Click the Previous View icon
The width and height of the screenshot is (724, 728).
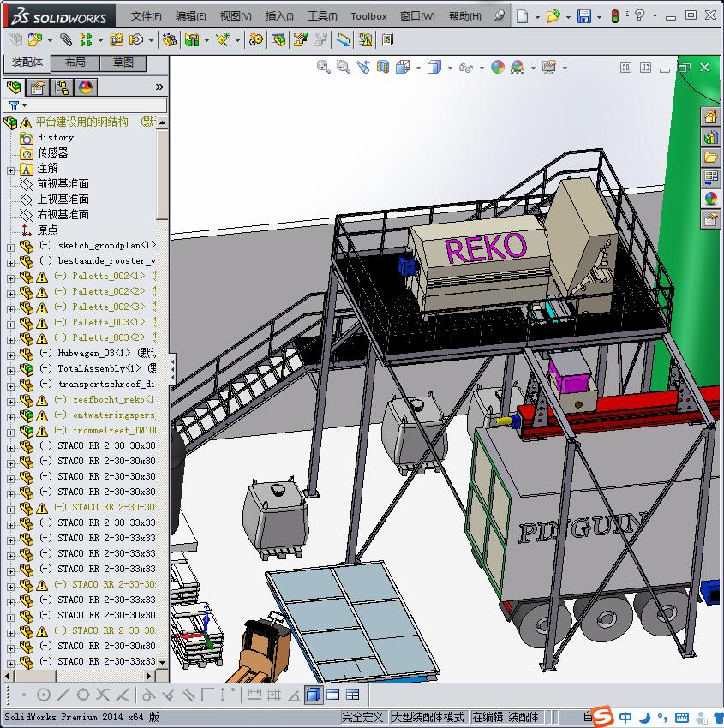[x=363, y=67]
